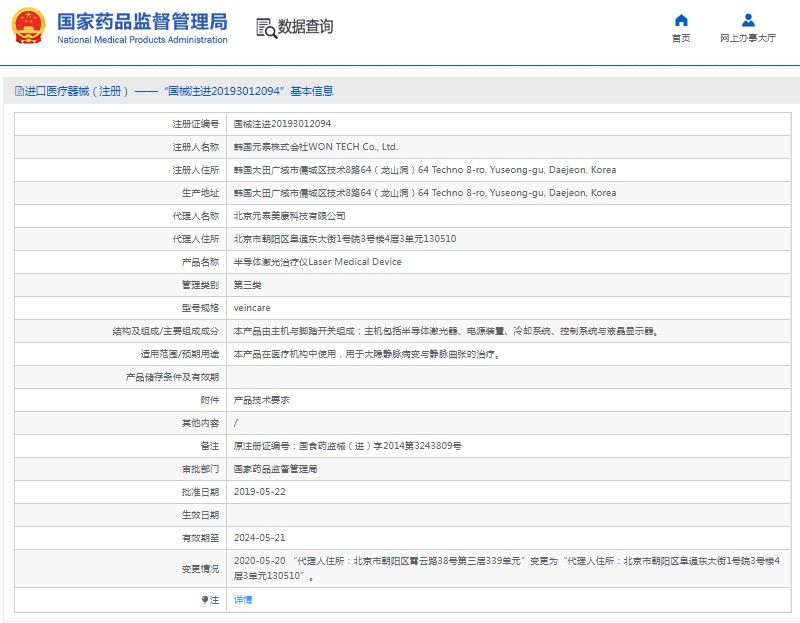Click the 管理类别 row label
The width and height of the screenshot is (800, 623).
(200, 285)
